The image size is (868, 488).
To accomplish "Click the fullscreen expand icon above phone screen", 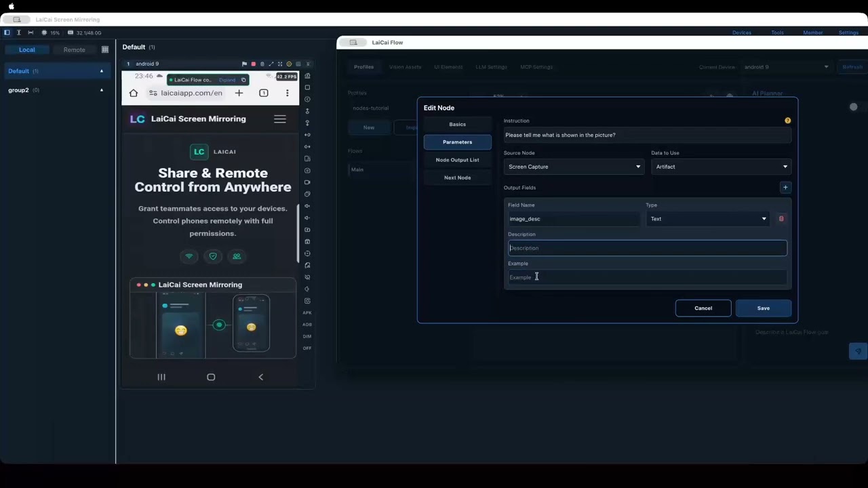I will [271, 64].
